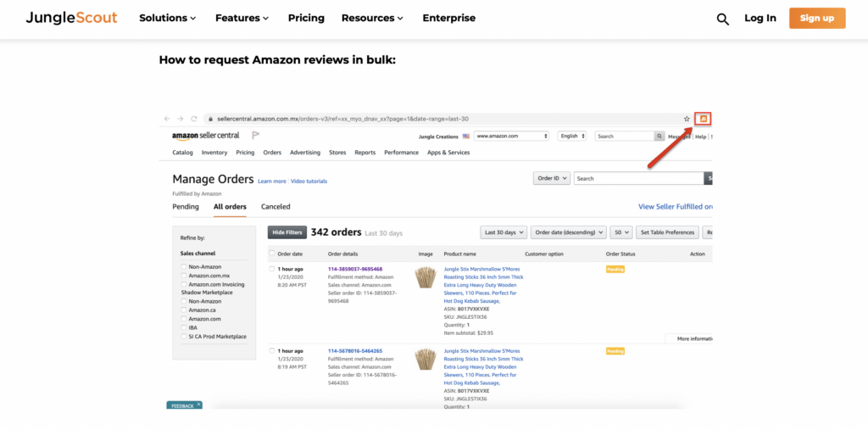868x430 pixels.
Task: Check SI CA Prod Marketplace filter
Action: [x=183, y=337]
